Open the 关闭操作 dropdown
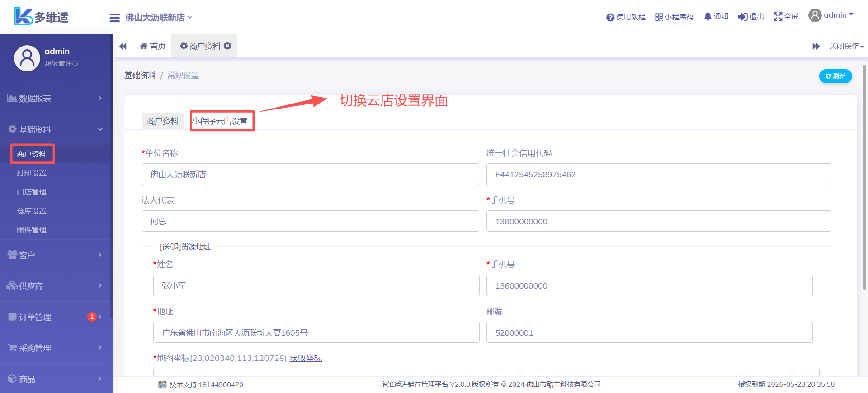The width and height of the screenshot is (868, 393). [846, 46]
